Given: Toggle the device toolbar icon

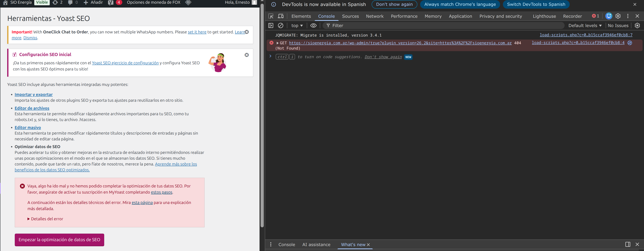Looking at the screenshot, I should coord(281,16).
